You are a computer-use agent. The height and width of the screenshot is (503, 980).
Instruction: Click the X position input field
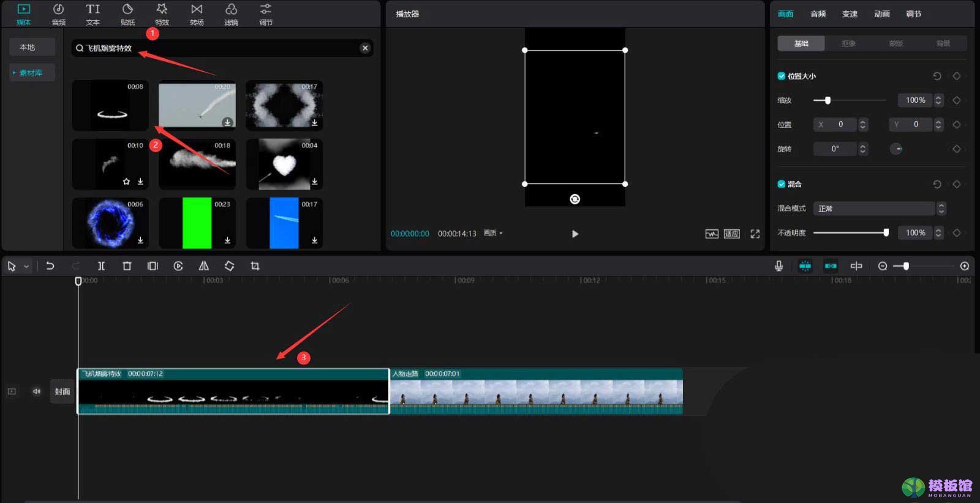click(835, 124)
